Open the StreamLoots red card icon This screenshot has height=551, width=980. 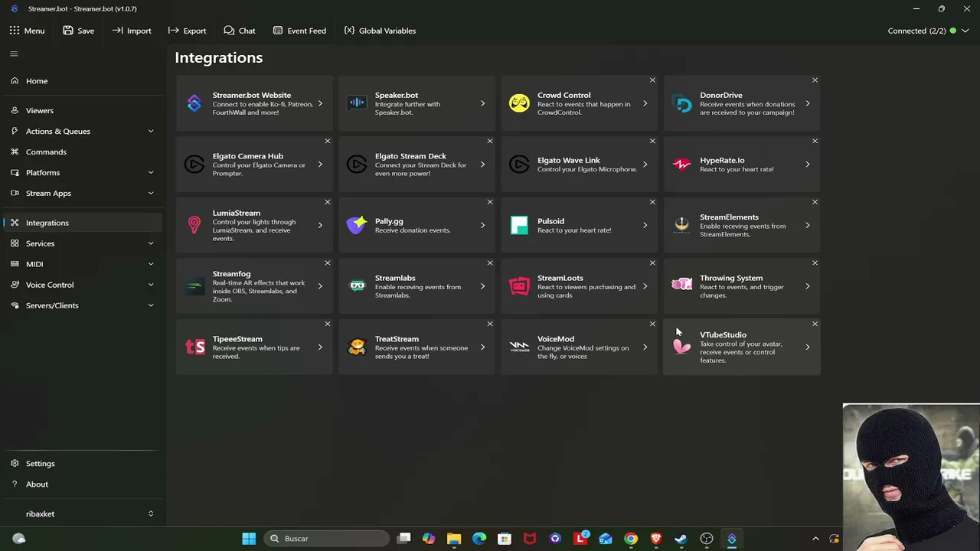[x=519, y=286]
